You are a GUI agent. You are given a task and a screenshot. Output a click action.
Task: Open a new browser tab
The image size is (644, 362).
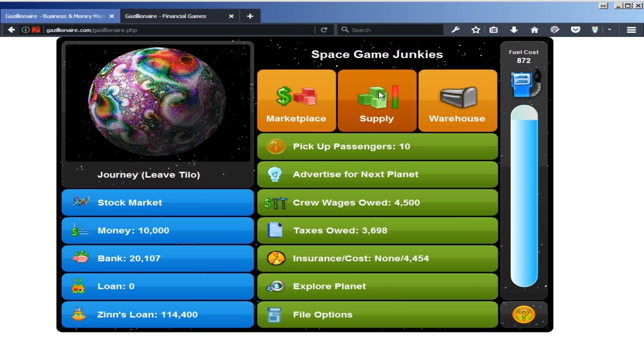tap(250, 16)
